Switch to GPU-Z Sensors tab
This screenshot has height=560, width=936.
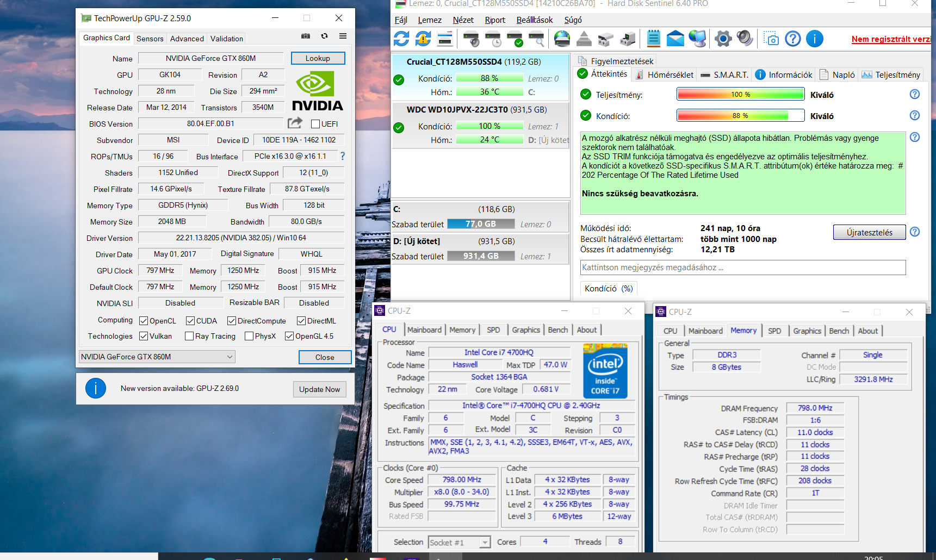click(150, 39)
